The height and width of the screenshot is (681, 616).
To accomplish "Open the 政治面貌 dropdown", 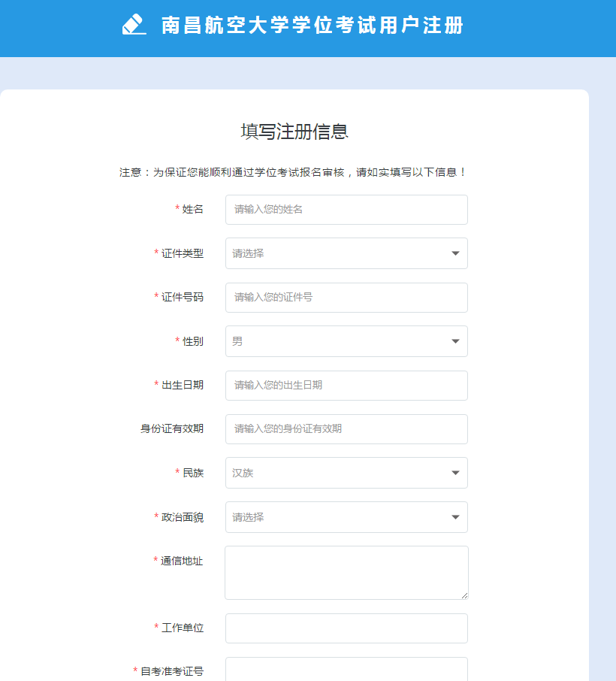I will [346, 517].
